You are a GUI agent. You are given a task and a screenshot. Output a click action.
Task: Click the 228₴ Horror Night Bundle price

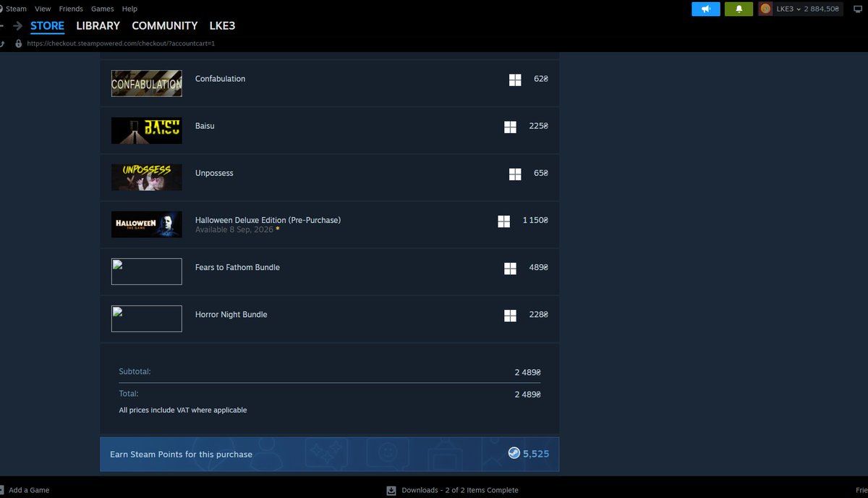(x=538, y=314)
